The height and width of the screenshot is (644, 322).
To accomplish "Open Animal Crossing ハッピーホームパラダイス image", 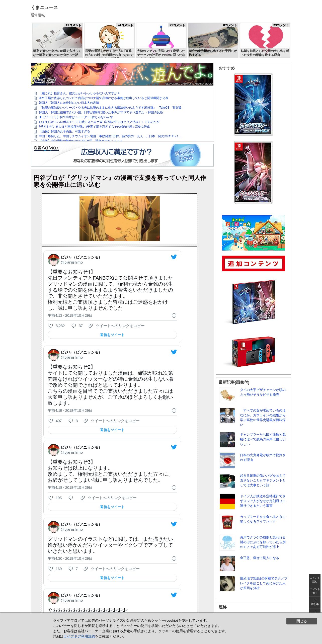I will (254, 233).
